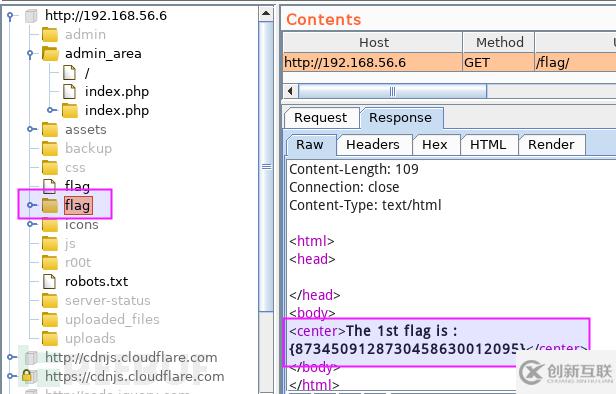Click host icon for http://cdnjs.cloudflare.com
Screen dimensions: 616x394
[30, 357]
